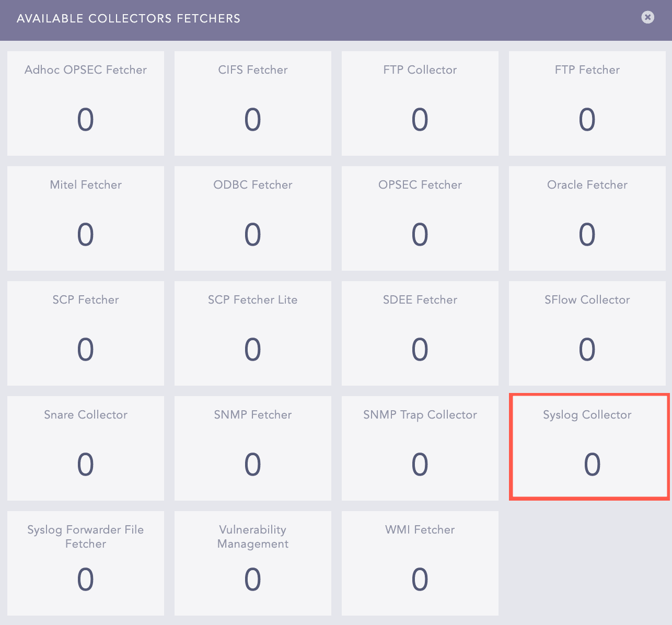Image resolution: width=672 pixels, height=625 pixels.
Task: Open the Vulnerability Management tile
Action: point(252,563)
